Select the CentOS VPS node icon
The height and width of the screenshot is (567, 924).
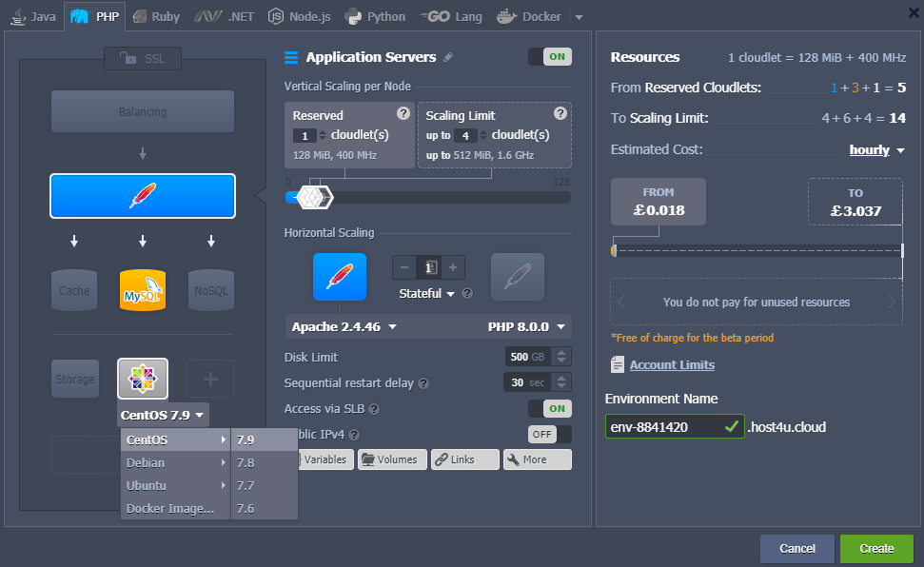click(143, 379)
